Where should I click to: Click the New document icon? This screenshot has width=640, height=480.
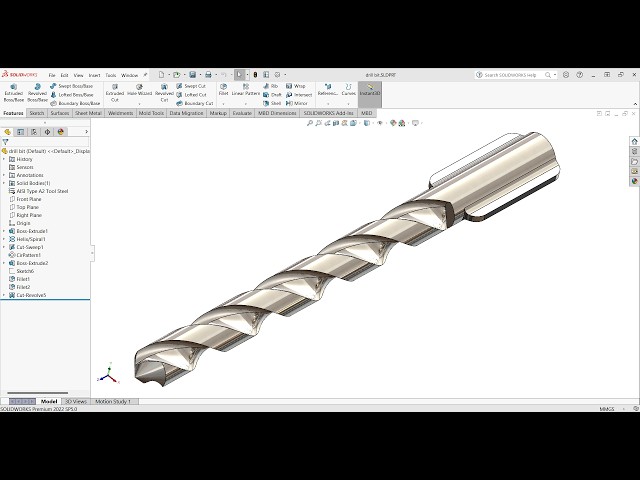point(161,75)
